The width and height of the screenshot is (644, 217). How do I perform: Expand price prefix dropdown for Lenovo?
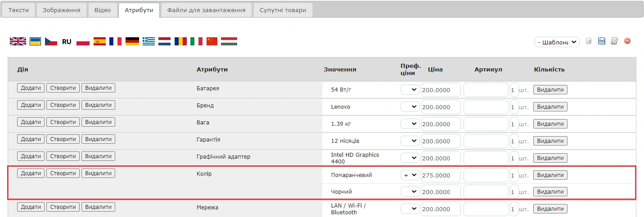click(410, 107)
